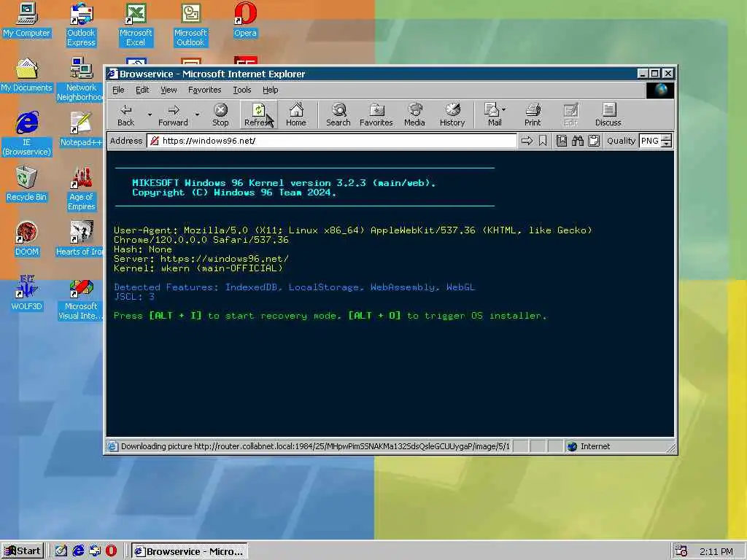The width and height of the screenshot is (747, 560).
Task: Click the 2:11 PM clock
Action: (716, 551)
